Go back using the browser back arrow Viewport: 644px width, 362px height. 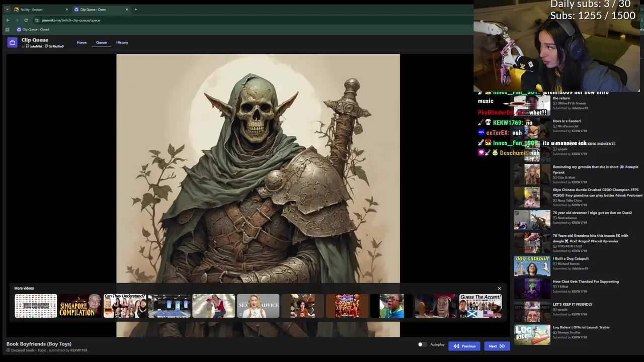[x=8, y=20]
